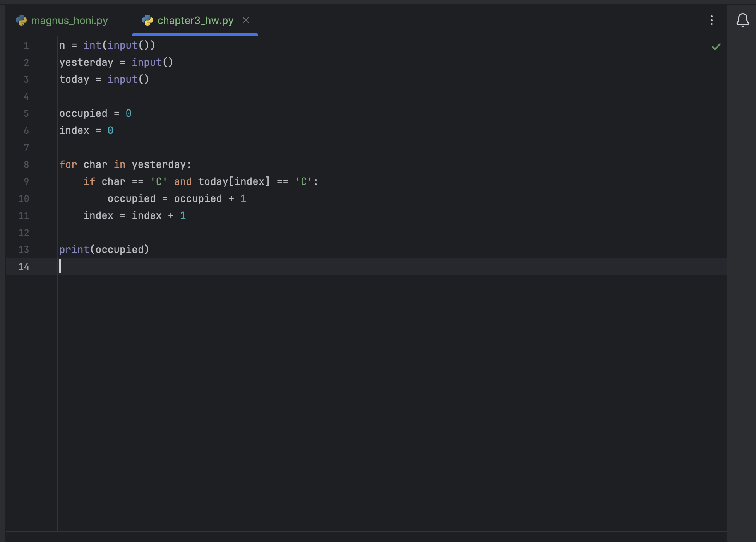Click int function call on line 1
The height and width of the screenshot is (542, 756).
coord(92,46)
